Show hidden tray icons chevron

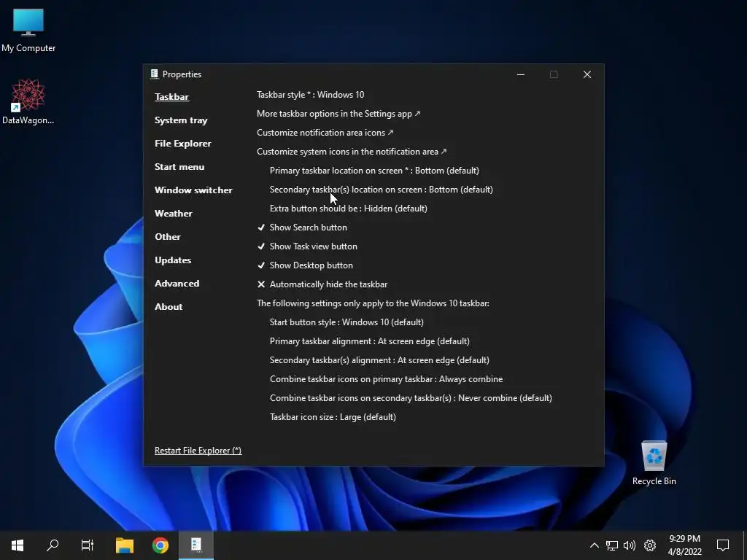pos(594,545)
